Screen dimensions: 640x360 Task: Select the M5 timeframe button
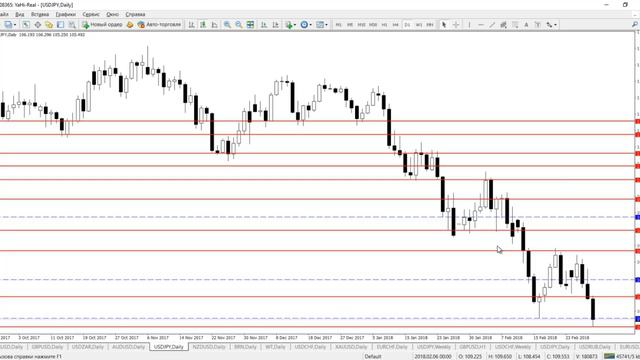[x=350, y=25]
